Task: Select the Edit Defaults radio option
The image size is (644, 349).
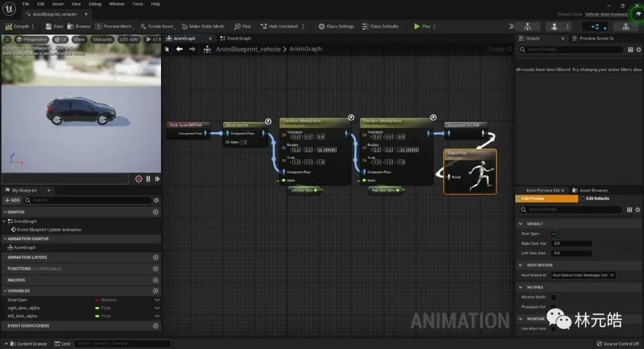Action: [583, 199]
